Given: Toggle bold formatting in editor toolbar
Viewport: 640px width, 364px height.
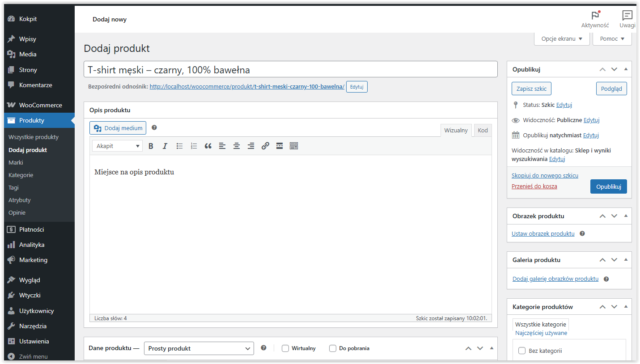Looking at the screenshot, I should tap(151, 146).
